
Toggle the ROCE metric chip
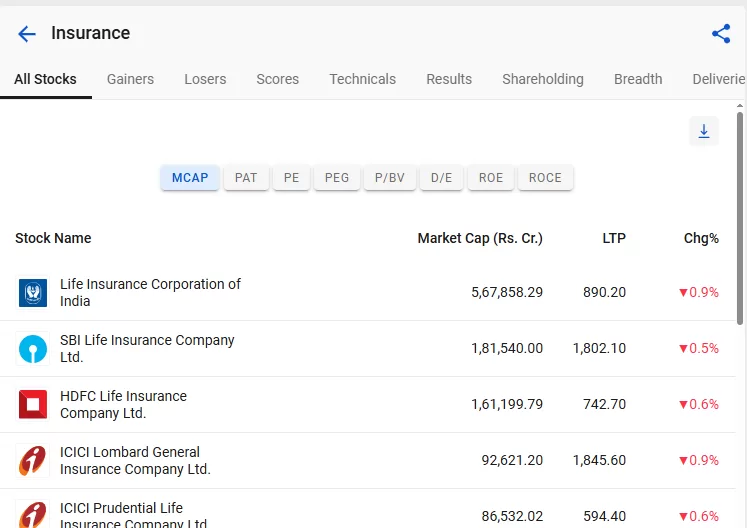545,178
